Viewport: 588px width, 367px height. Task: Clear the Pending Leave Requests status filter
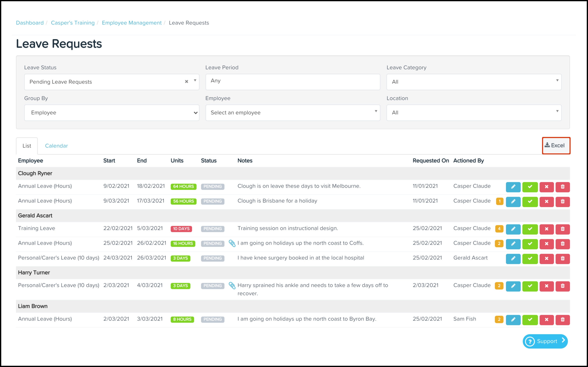pyautogui.click(x=186, y=82)
